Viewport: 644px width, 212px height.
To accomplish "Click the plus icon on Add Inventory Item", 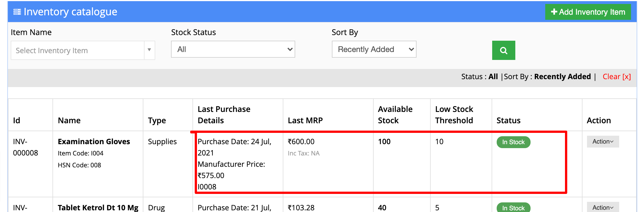I will [x=554, y=12].
